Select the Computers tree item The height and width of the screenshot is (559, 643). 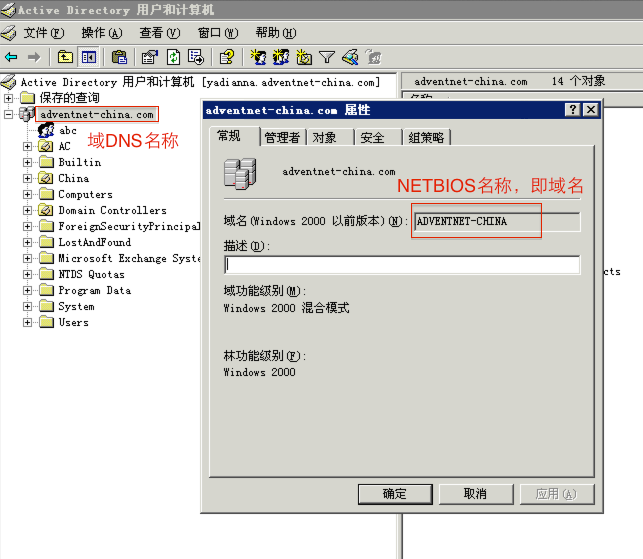pyautogui.click(x=85, y=194)
